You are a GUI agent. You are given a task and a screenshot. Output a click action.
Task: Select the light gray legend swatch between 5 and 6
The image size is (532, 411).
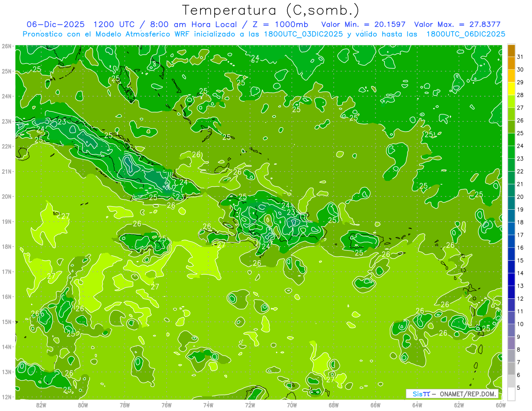(511, 381)
